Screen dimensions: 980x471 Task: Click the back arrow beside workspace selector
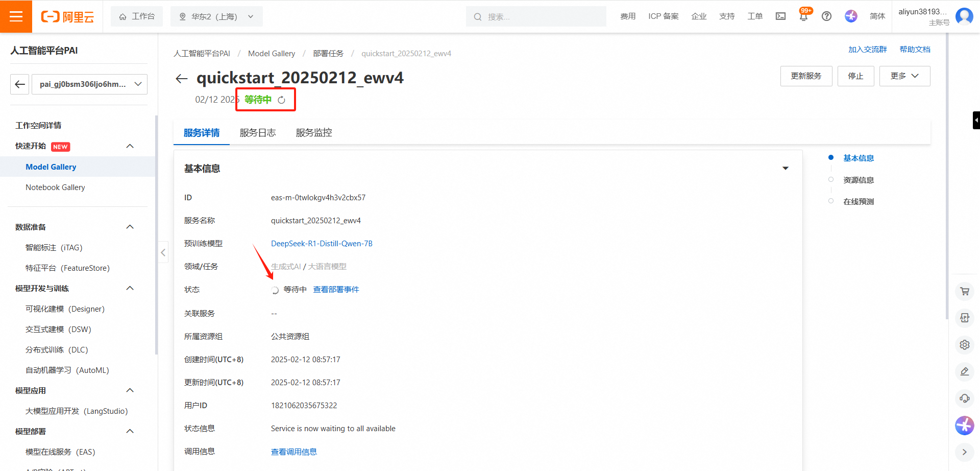pos(20,84)
